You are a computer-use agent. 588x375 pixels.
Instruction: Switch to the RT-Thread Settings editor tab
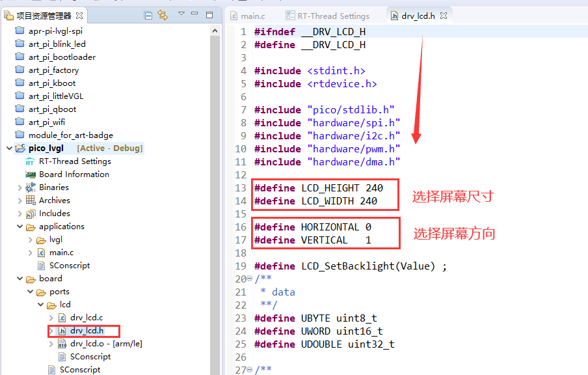[333, 16]
